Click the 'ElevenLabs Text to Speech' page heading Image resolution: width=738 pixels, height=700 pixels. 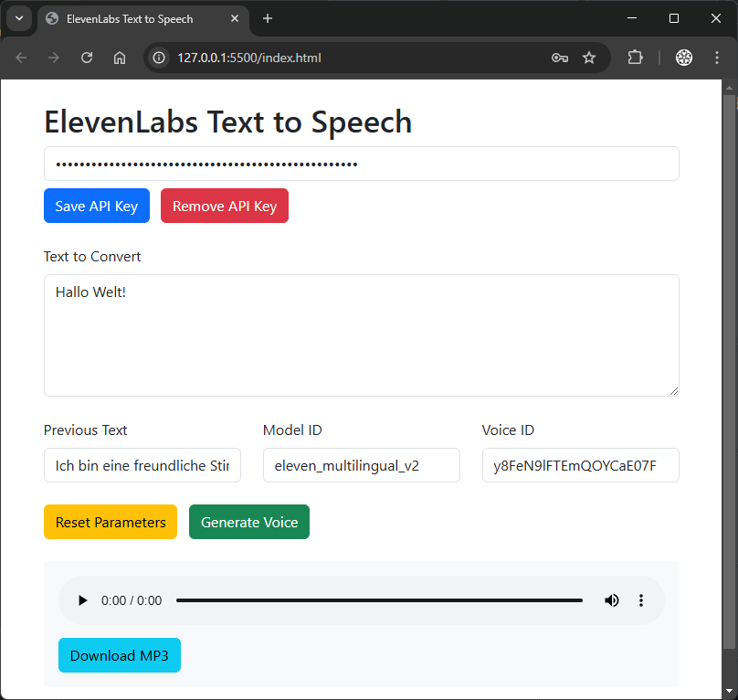(227, 122)
